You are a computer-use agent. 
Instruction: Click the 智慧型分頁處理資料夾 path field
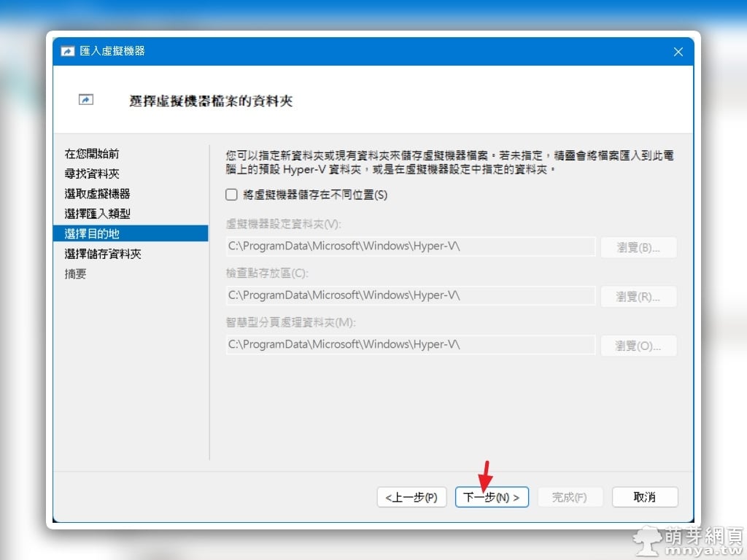[411, 344]
